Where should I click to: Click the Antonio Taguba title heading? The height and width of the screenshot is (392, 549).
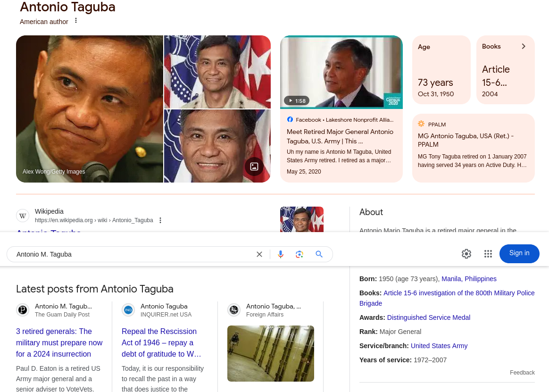67,7
